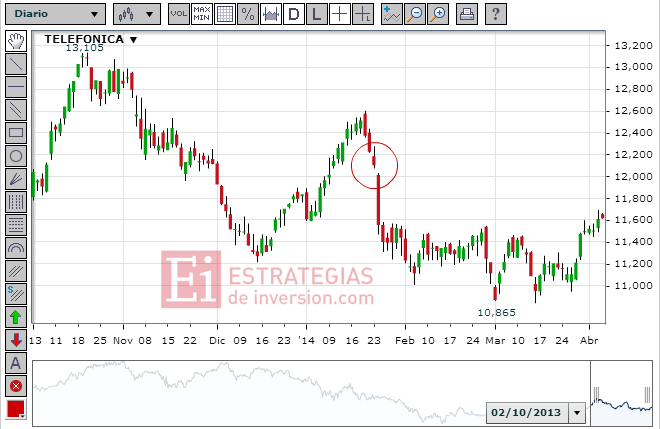Select the horizontal retracement lines tool

[16, 225]
